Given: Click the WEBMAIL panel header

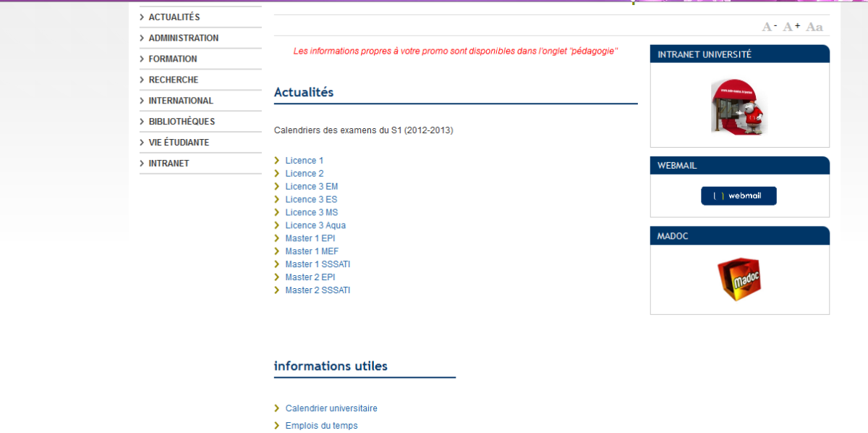Looking at the screenshot, I should pyautogui.click(x=740, y=166).
